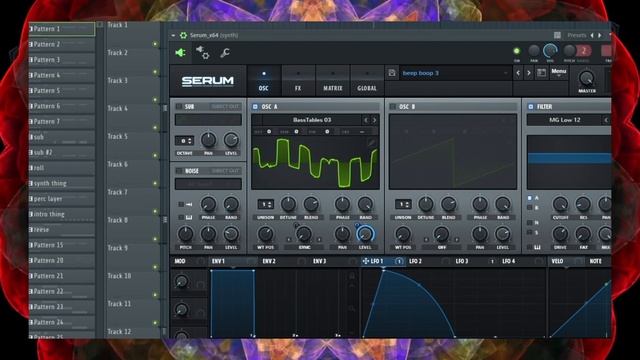Toggle the FILTER enable switch
Screen dimensions: 640x360
tap(531, 107)
